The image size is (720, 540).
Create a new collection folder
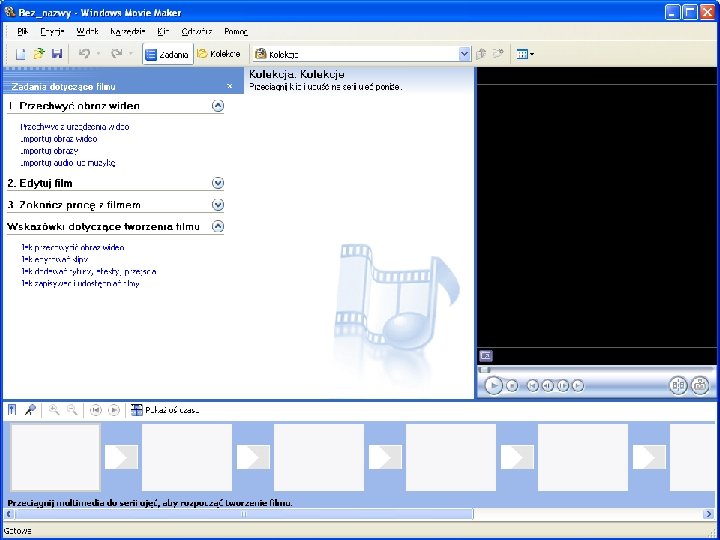(498, 54)
